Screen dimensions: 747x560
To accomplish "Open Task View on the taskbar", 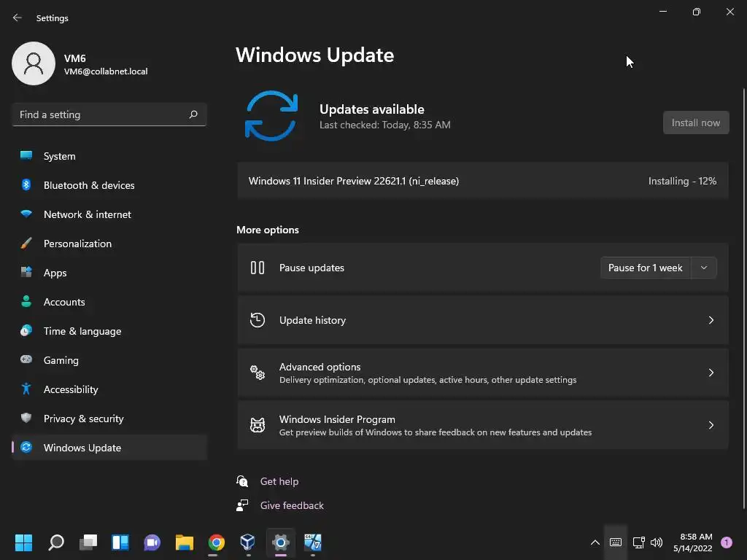I will tap(88, 542).
